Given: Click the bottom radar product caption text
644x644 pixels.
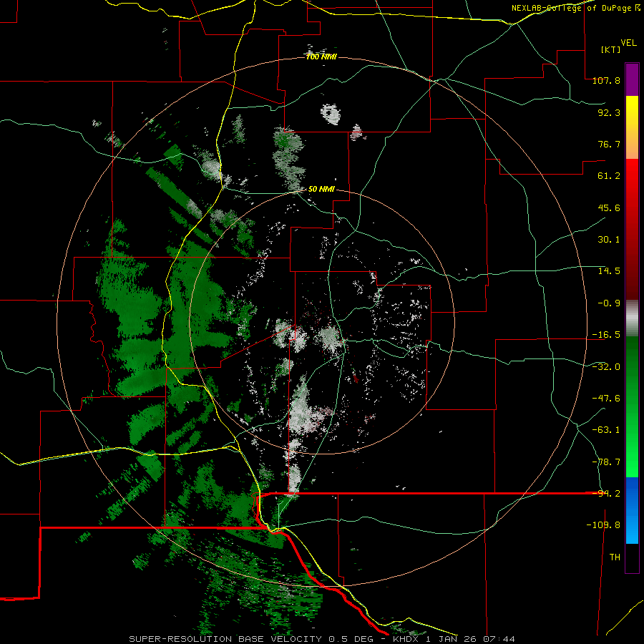Looking at the screenshot, I should pyautogui.click(x=322, y=639).
